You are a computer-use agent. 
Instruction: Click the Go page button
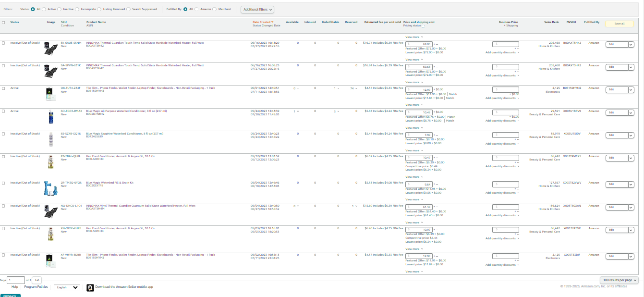coord(37,280)
